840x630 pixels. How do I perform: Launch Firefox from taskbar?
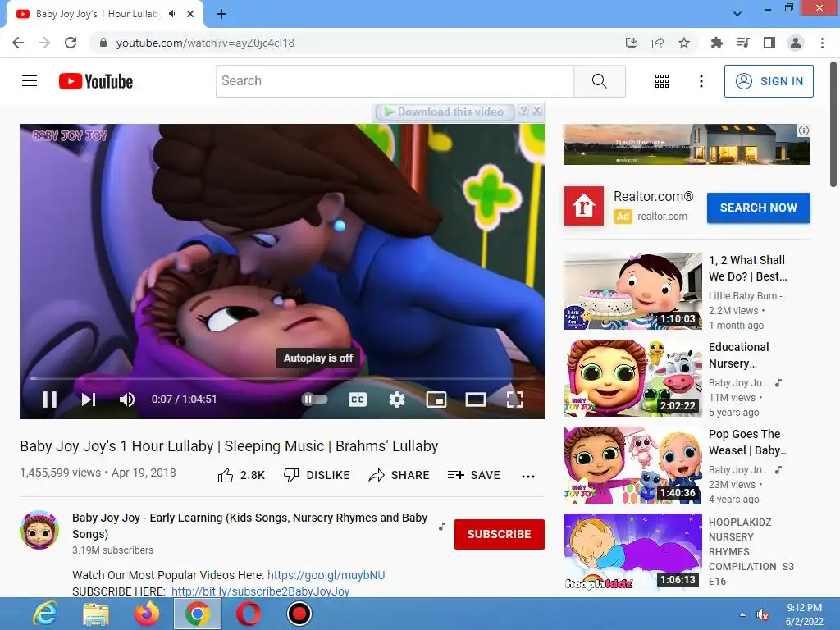click(147, 614)
